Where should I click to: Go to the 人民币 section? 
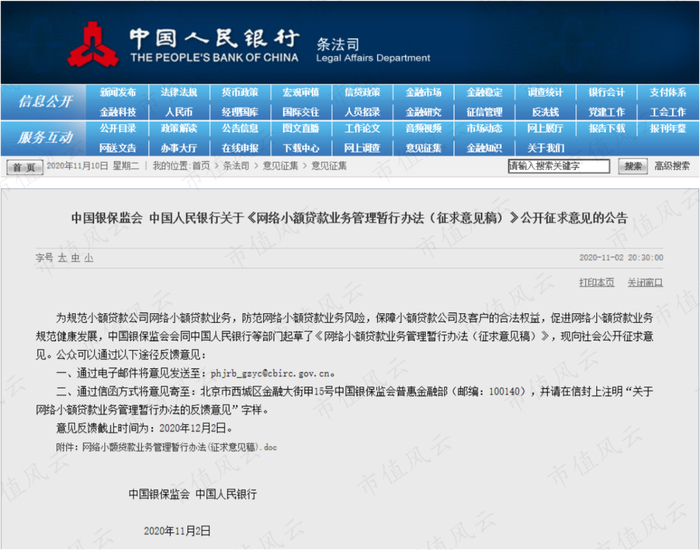point(179,112)
